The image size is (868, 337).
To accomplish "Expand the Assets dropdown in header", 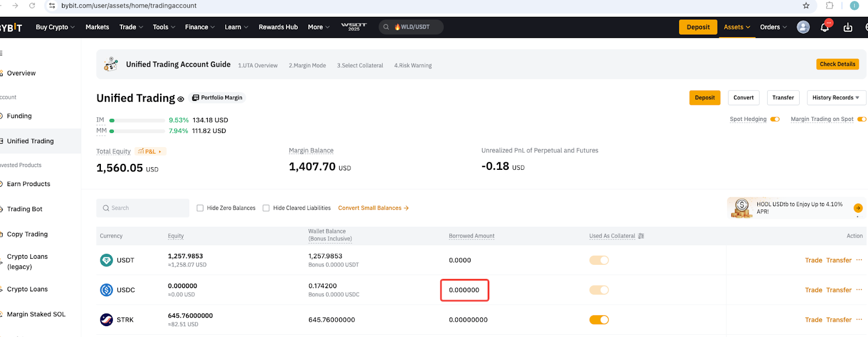I will [737, 27].
